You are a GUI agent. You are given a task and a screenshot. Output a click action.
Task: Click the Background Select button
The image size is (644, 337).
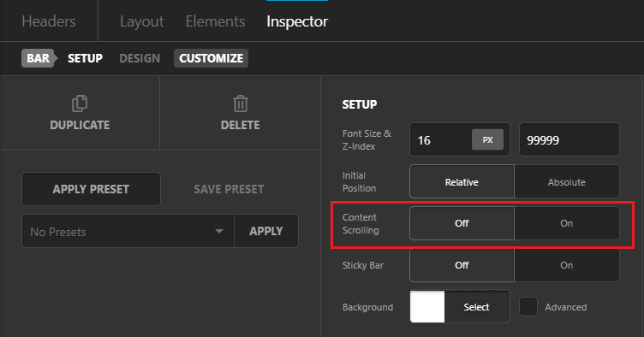477,307
